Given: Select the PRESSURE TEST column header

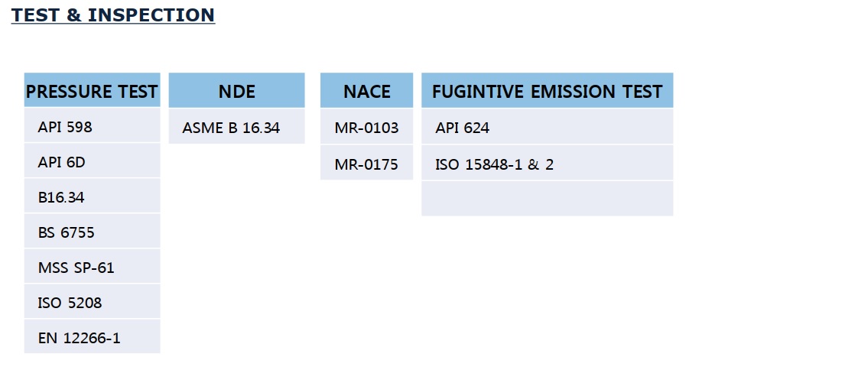Looking at the screenshot, I should [92, 92].
